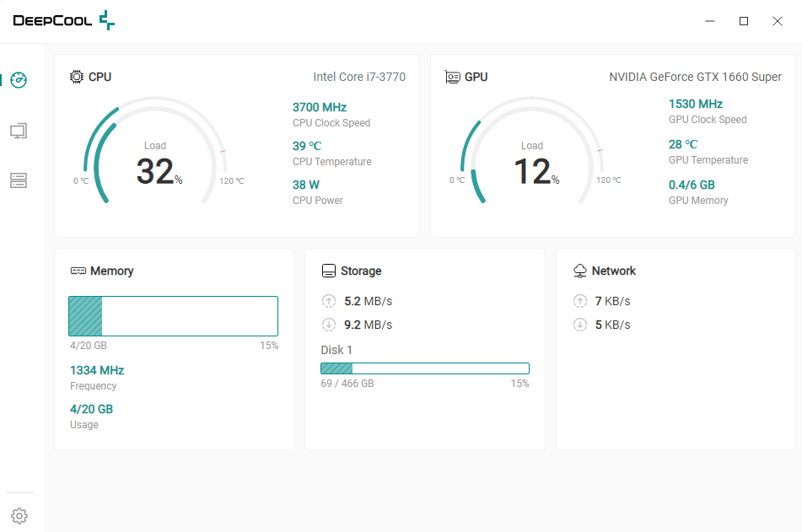Click the Intel Core i7-3770 label
802x532 pixels.
pyautogui.click(x=359, y=77)
